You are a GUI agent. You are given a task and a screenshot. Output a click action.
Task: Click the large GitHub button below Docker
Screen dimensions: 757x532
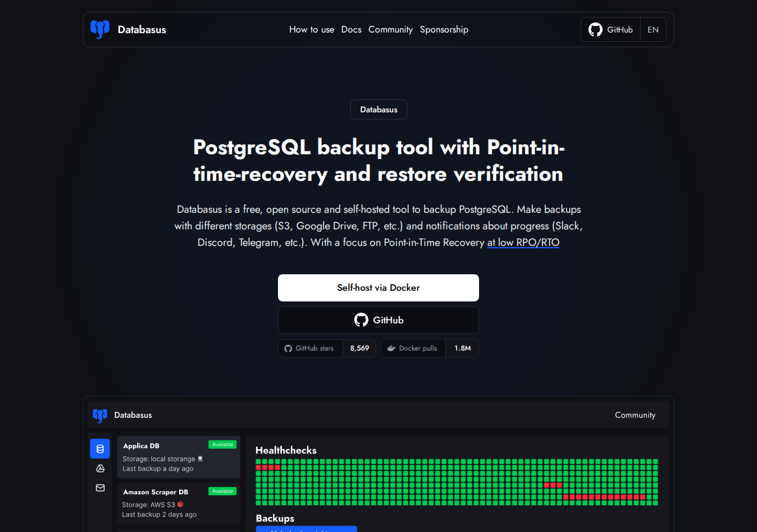pyautogui.click(x=378, y=320)
